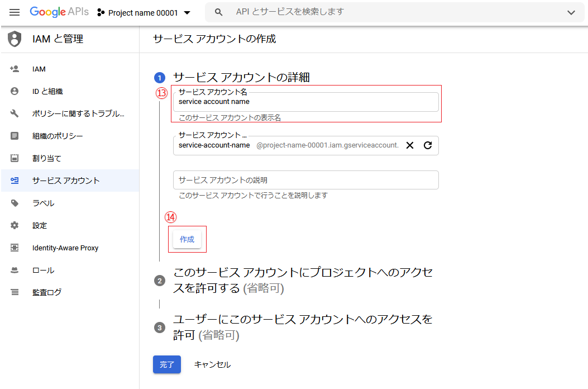Click the 完了 button
The height and width of the screenshot is (389, 588).
click(167, 364)
